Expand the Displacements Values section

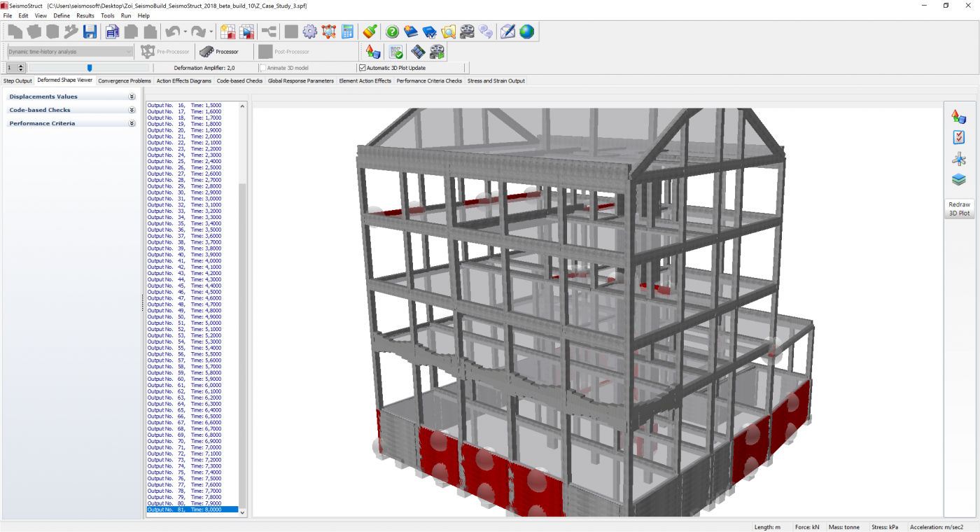[132, 97]
